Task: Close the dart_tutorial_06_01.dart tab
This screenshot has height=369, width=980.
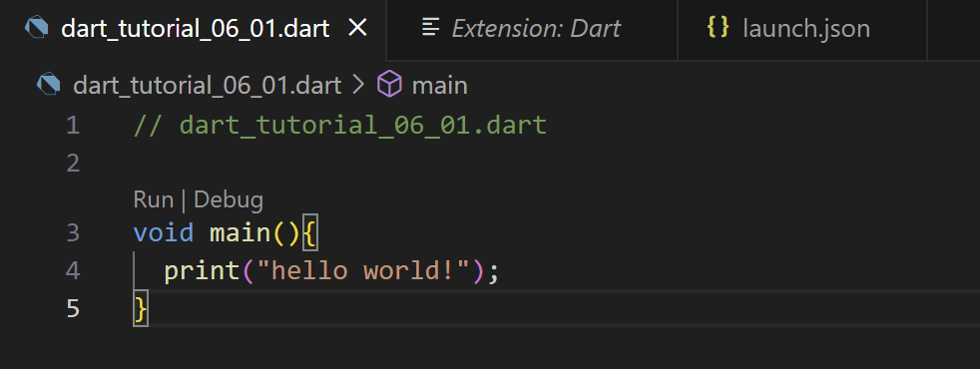Action: 357,28
